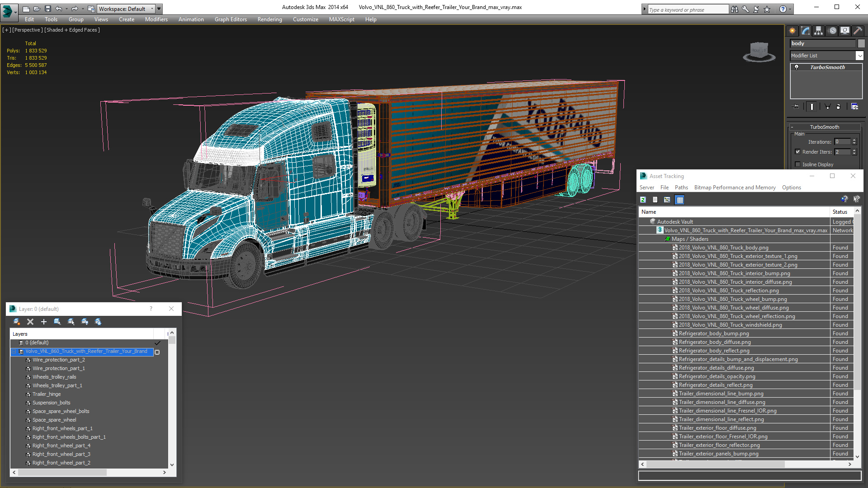
Task: Toggle current-layer box for Volvo_VNL_860 layer
Action: pos(157,352)
